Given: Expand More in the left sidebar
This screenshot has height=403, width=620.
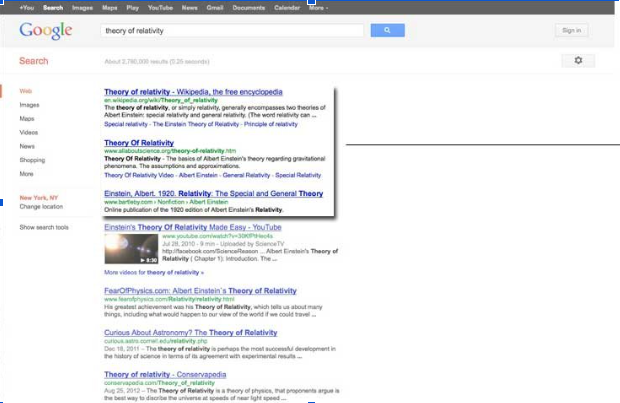Looking at the screenshot, I should [x=26, y=174].
